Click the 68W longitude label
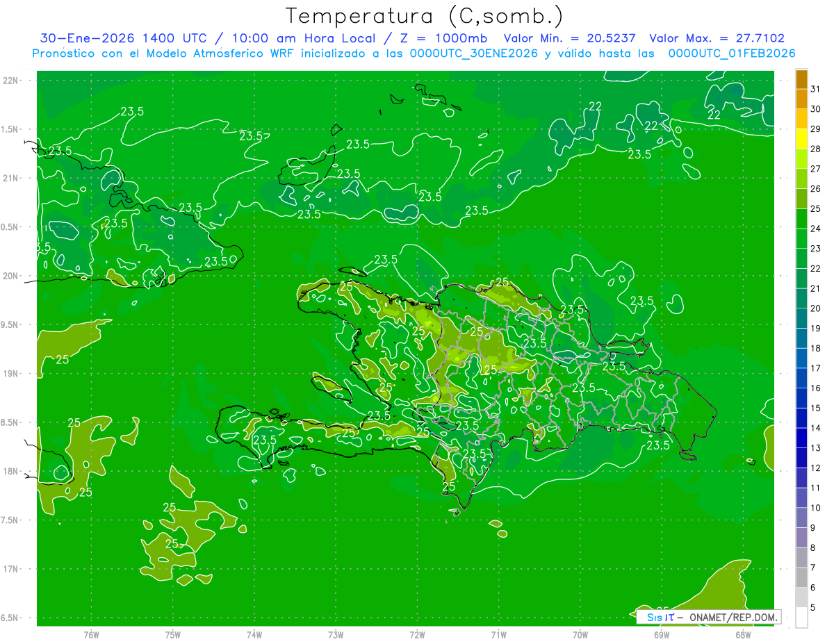 [x=742, y=635]
